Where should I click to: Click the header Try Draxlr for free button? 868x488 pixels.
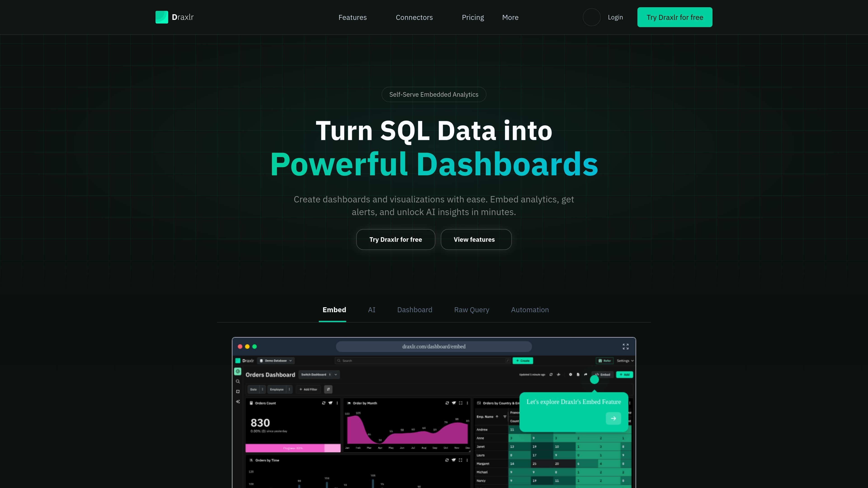[675, 17]
